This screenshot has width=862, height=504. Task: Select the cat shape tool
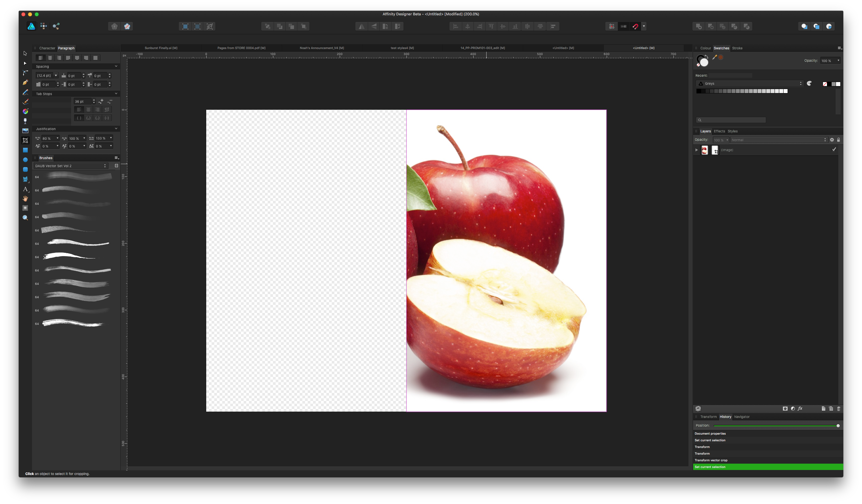[25, 179]
